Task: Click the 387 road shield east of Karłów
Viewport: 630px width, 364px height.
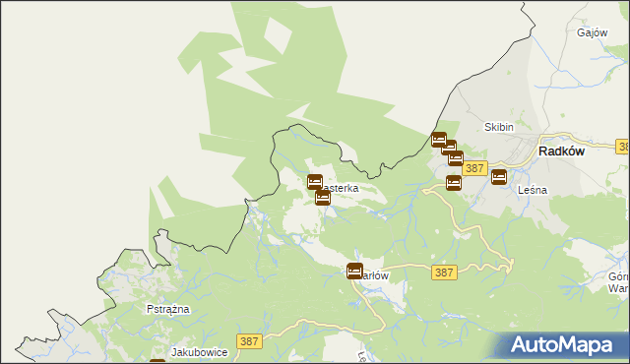Action: pyautogui.click(x=444, y=273)
